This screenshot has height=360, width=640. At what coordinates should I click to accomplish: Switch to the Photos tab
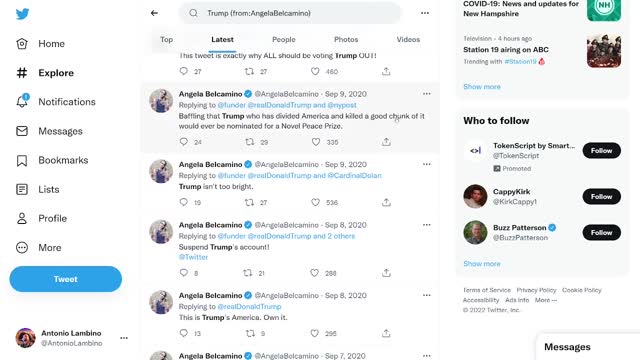tap(346, 40)
